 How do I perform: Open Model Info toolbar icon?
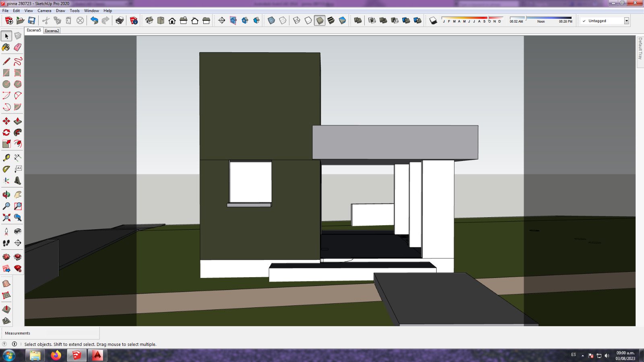134,21
